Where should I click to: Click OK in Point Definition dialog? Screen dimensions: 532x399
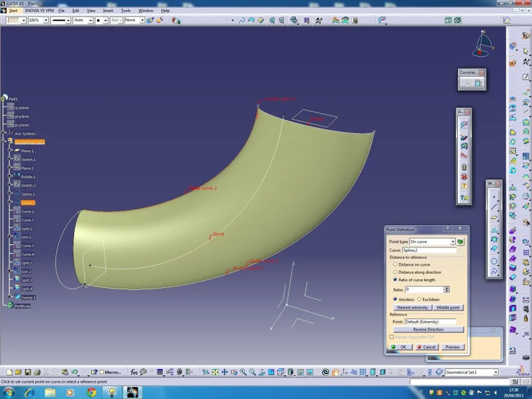(401, 347)
